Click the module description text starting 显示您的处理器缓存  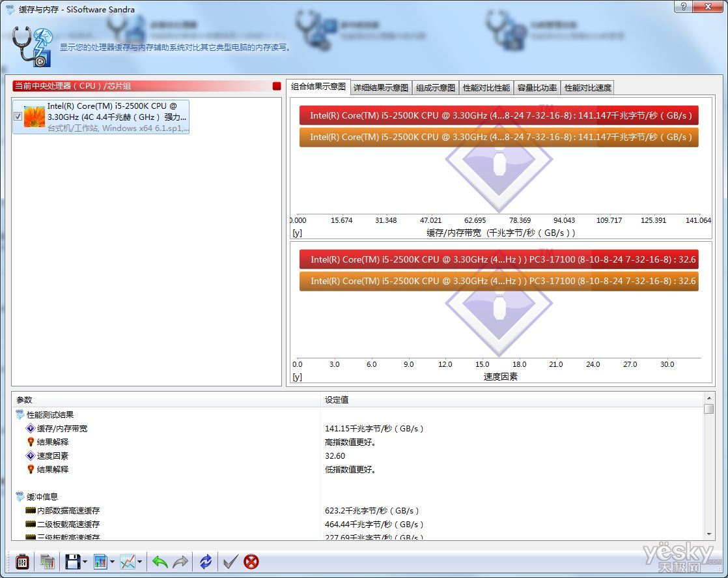coord(176,48)
